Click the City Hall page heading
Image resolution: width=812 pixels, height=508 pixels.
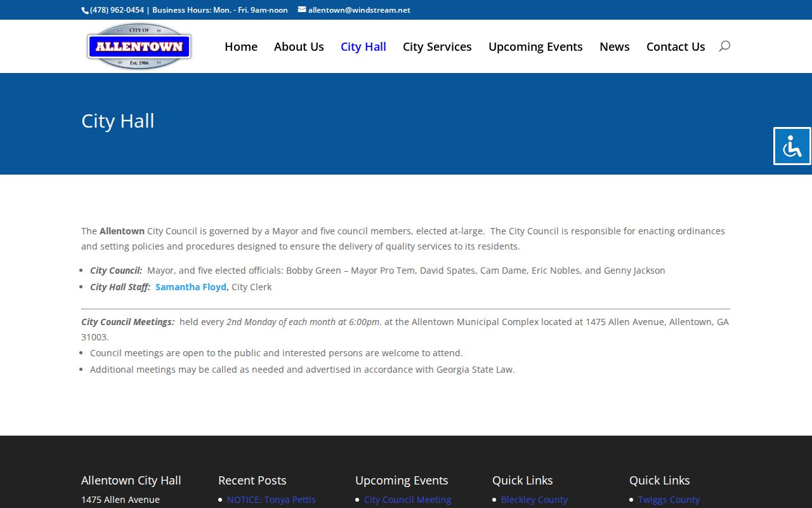coord(118,121)
